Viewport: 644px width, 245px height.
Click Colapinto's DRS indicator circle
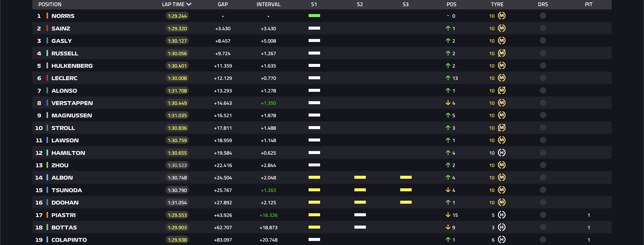pyautogui.click(x=543, y=239)
